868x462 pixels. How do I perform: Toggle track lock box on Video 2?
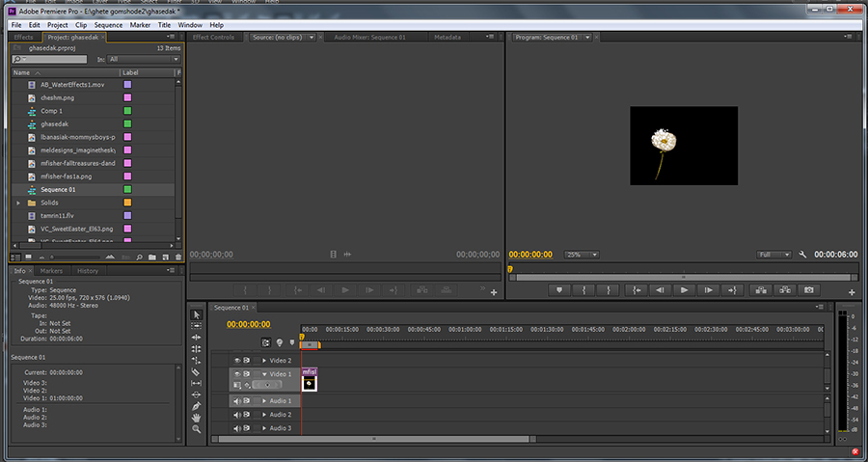[257, 360]
